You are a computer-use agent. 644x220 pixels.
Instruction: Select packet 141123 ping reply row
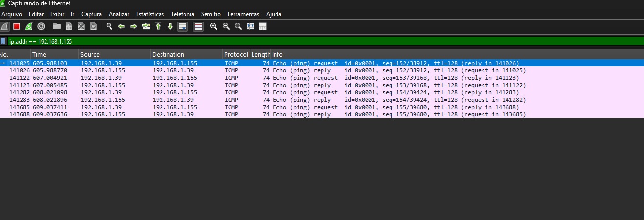tap(196, 85)
